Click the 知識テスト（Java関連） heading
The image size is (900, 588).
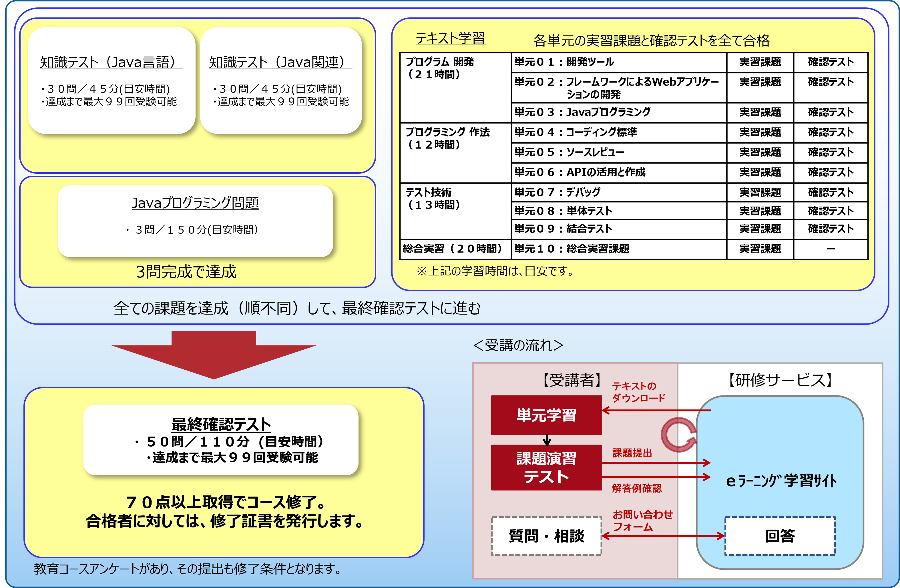click(x=280, y=62)
